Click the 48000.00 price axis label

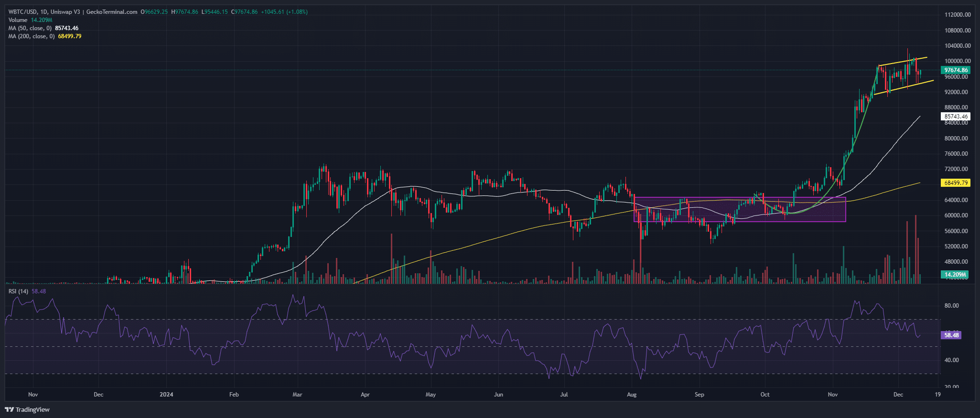pos(956,262)
